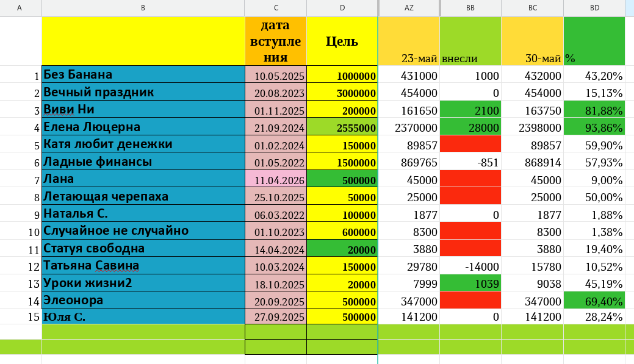Click the green 'внесли' cell 1039

[470, 283]
